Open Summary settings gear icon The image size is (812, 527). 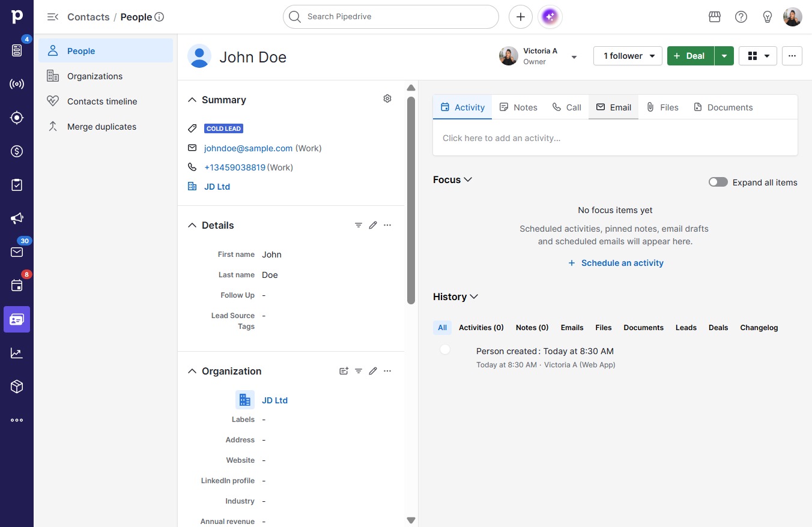click(x=387, y=98)
